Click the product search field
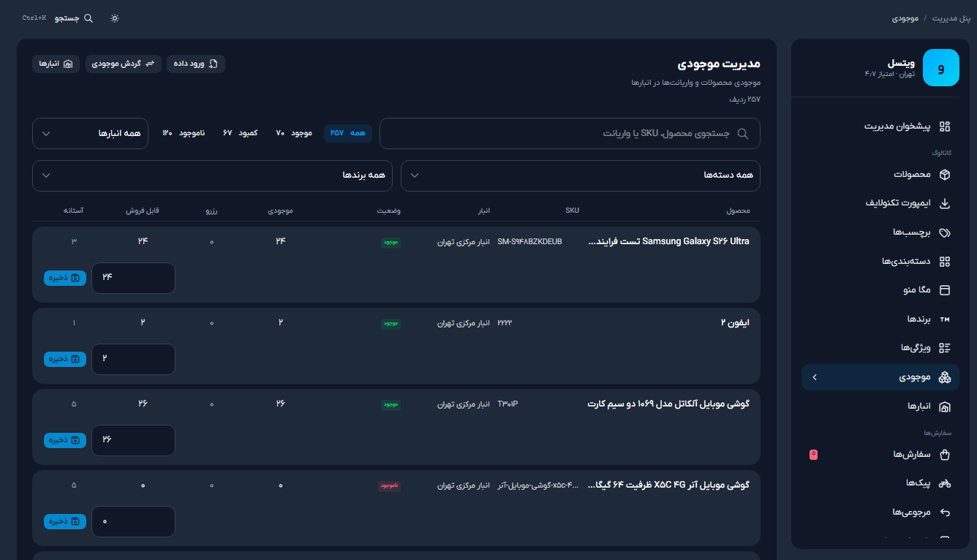This screenshot has width=977, height=560. click(x=570, y=134)
